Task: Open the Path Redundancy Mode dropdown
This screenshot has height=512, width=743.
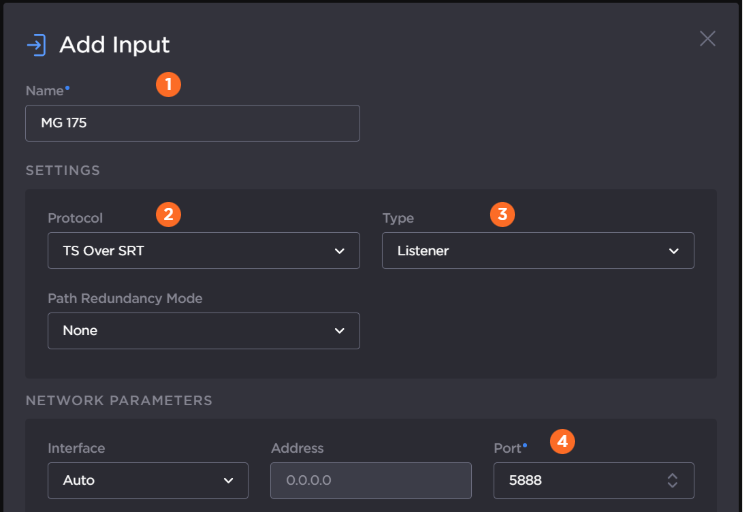Action: 203,330
